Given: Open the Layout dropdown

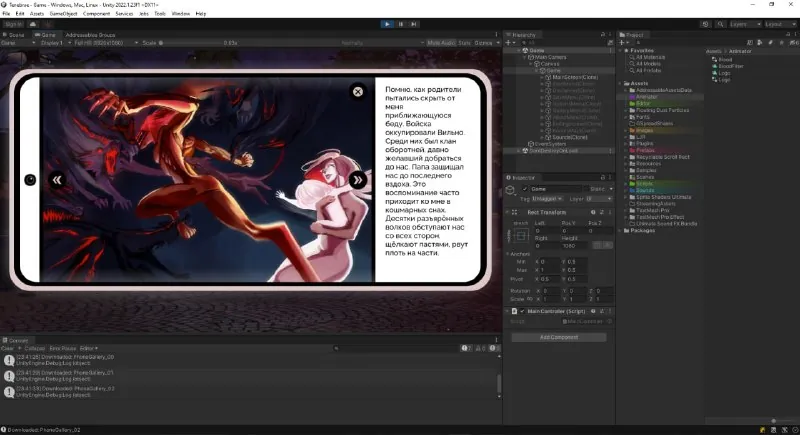Looking at the screenshot, I should coord(780,24).
